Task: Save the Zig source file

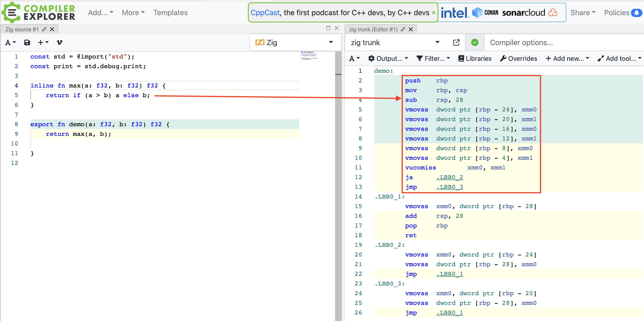Action: tap(27, 42)
